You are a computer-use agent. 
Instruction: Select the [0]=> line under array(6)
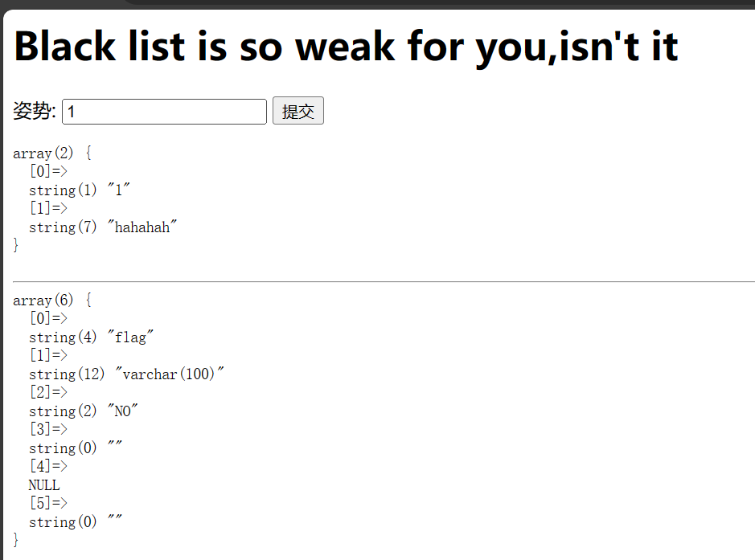[x=48, y=319]
